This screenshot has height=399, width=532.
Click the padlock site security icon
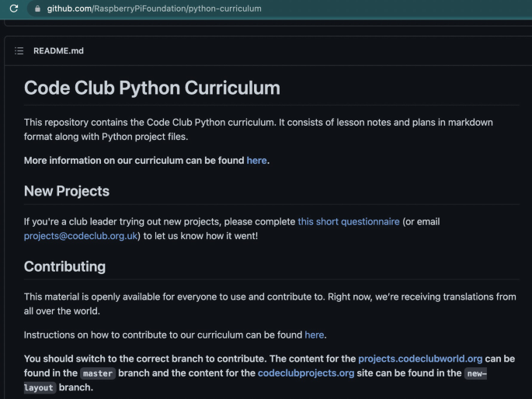pos(37,9)
